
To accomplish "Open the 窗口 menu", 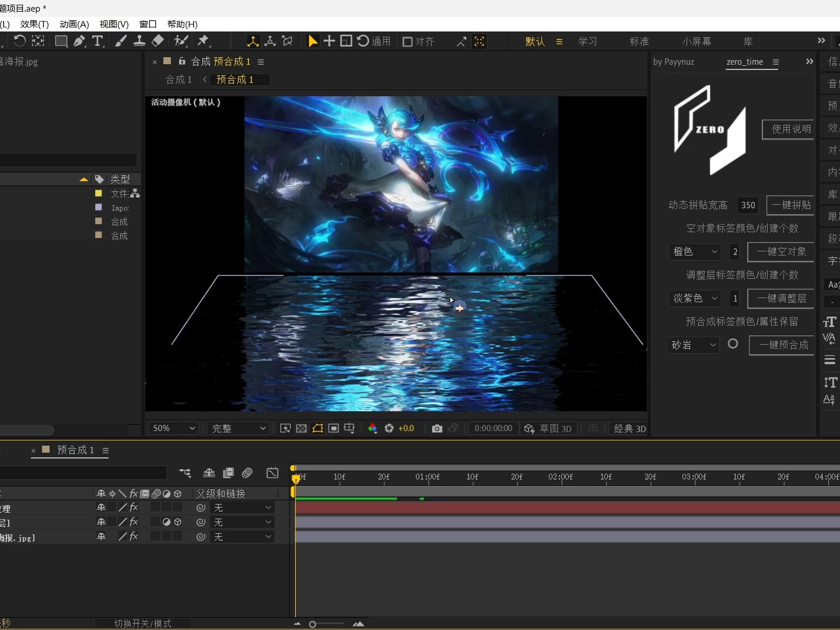I will (x=148, y=24).
